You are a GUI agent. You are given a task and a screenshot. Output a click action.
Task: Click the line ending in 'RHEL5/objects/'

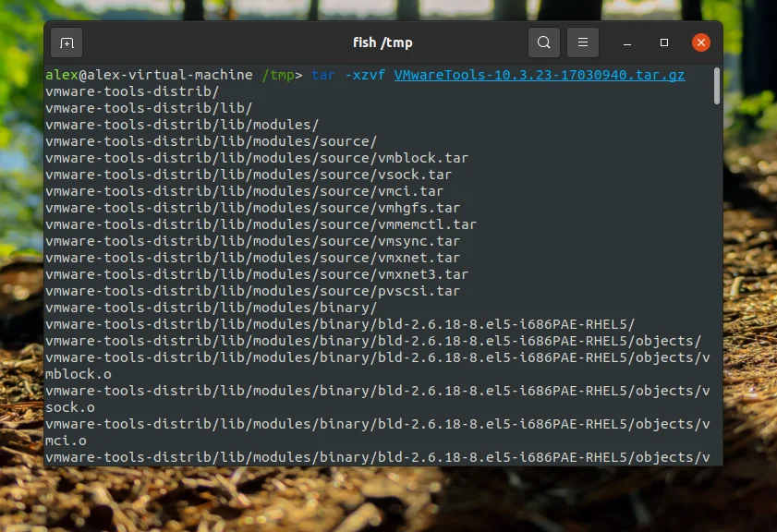click(x=373, y=341)
